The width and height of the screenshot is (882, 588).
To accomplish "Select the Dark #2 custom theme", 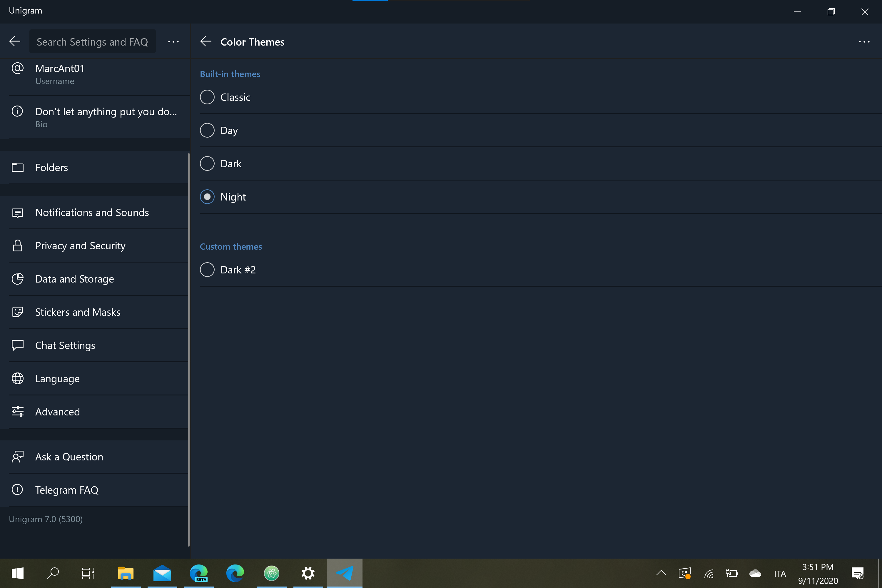I will 207,269.
